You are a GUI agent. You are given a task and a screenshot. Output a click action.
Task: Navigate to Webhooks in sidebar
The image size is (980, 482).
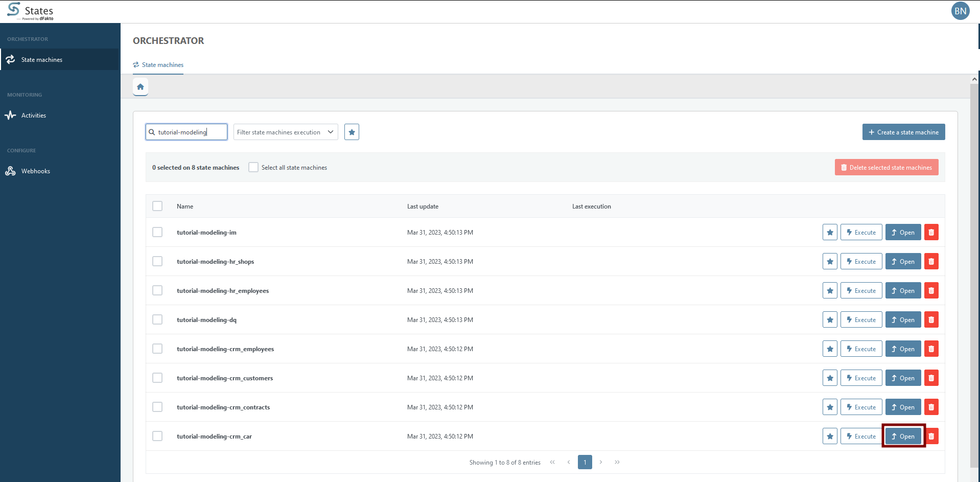point(36,171)
